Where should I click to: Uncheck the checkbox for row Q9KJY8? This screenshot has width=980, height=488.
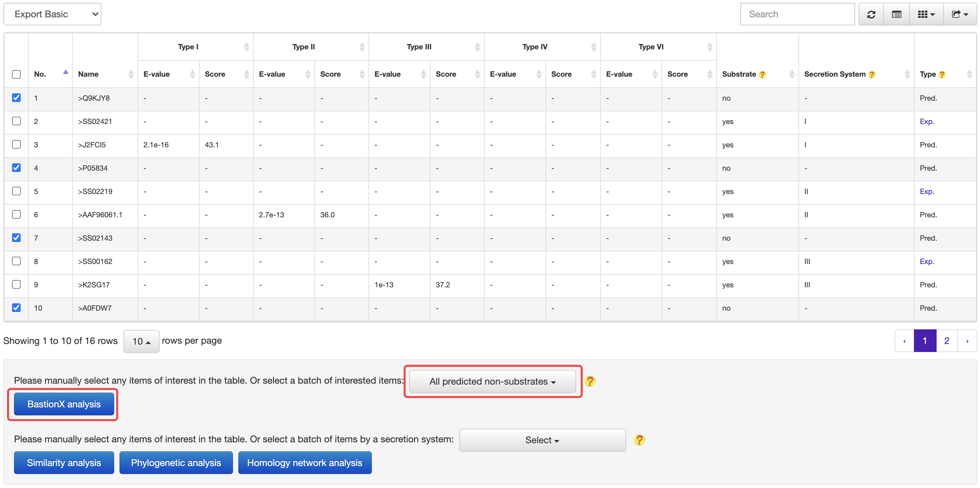point(16,98)
